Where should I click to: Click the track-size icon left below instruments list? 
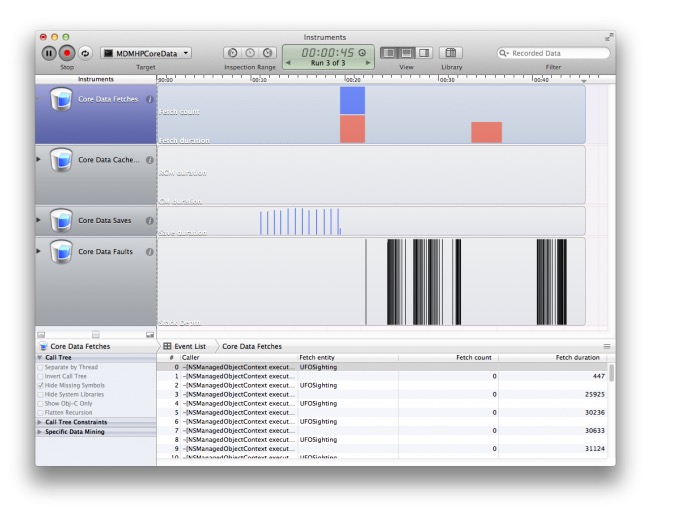(41, 335)
